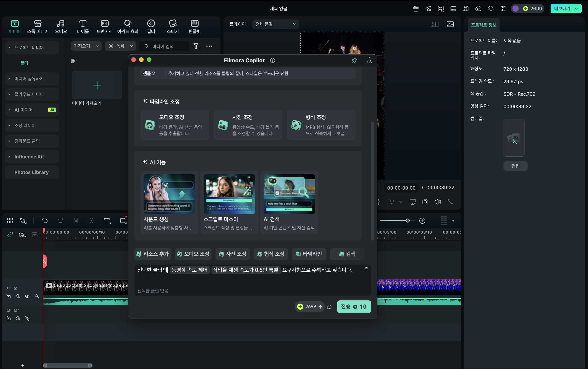Screen dimensions: 588x369
Task: Lock the 비디오 1 track
Action: tap(9, 296)
